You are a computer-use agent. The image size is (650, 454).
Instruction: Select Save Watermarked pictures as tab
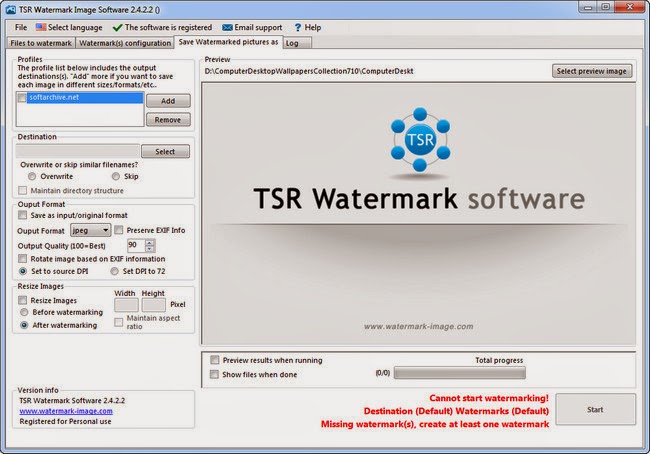(228, 42)
